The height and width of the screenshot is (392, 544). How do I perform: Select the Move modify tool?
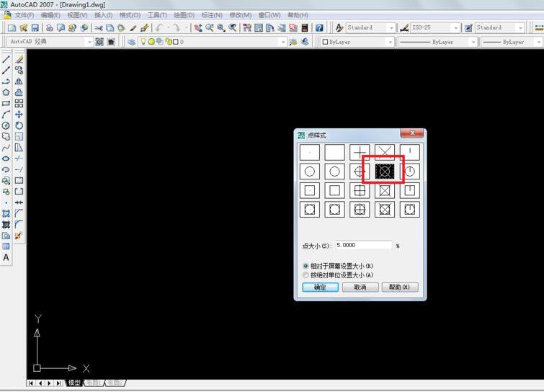[19, 115]
